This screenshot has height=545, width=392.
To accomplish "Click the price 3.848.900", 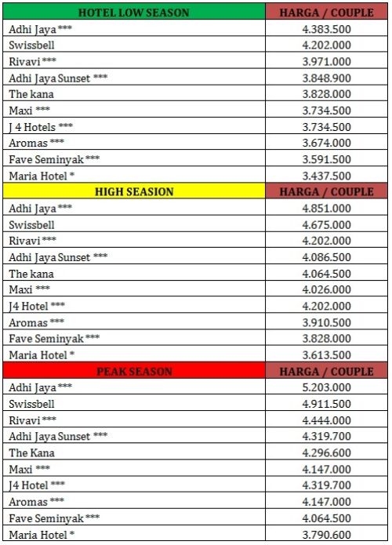I will (326, 78).
